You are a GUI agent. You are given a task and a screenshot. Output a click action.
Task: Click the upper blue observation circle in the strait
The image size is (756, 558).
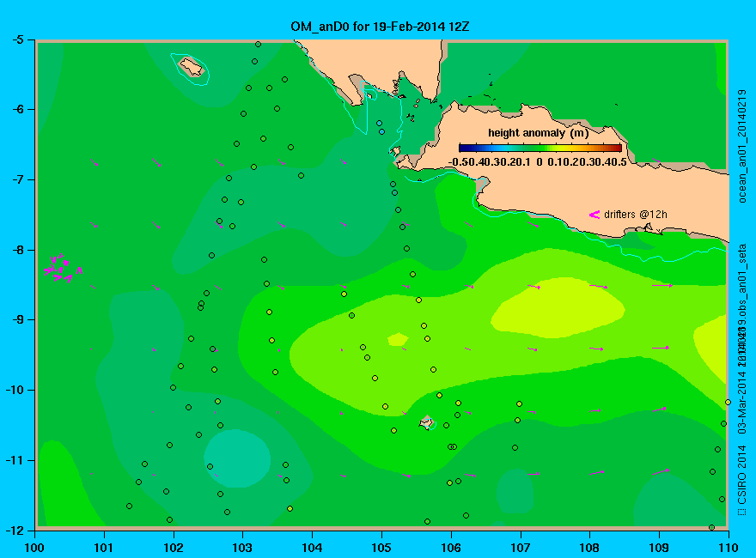tap(379, 124)
